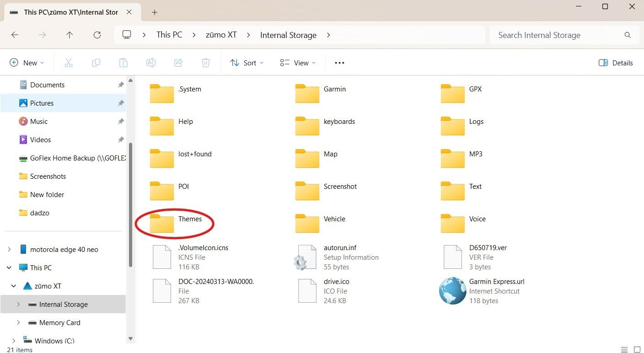Click the Search Internal Storage field

tap(564, 35)
